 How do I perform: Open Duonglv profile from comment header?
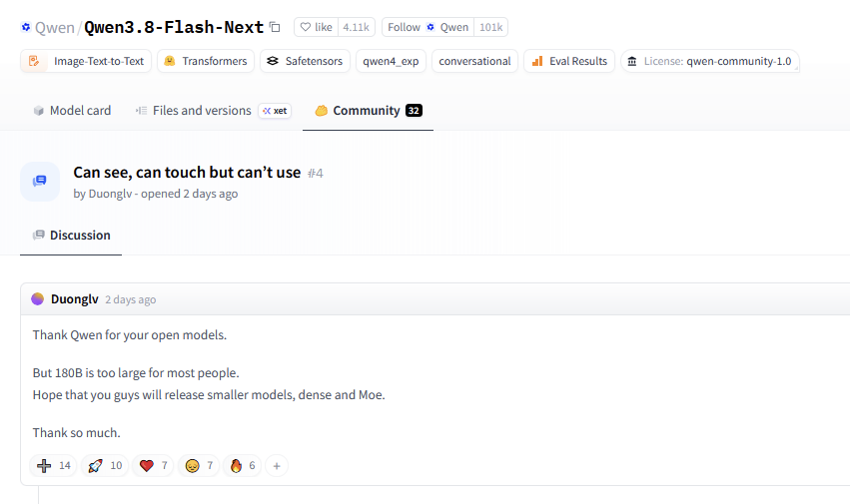75,299
